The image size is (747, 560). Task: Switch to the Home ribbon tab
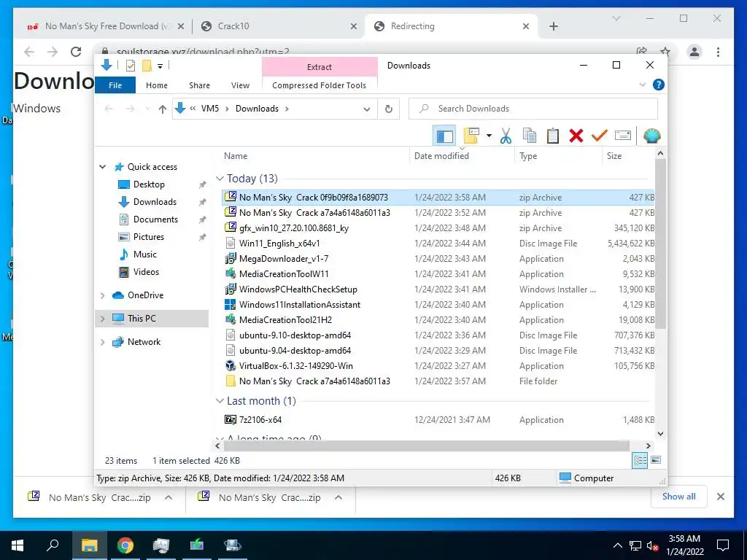(157, 85)
